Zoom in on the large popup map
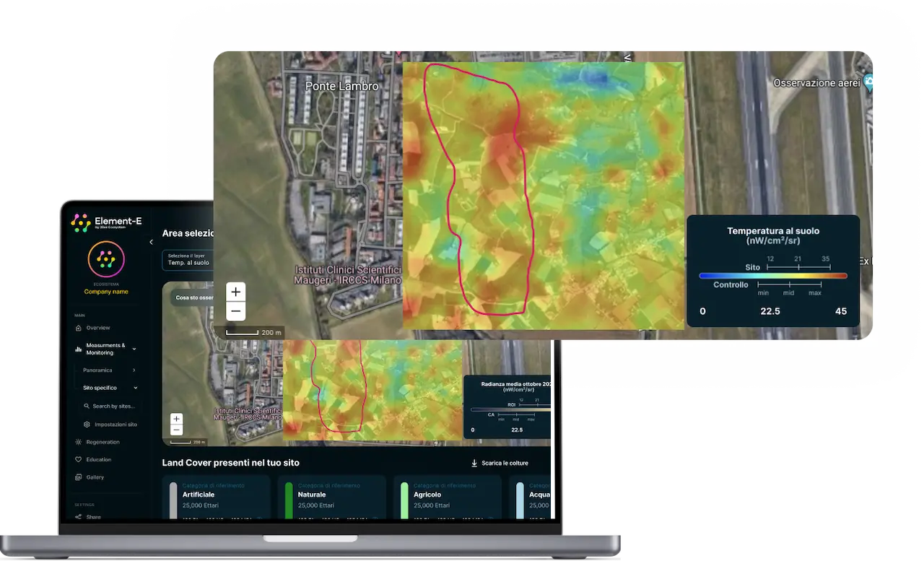Image resolution: width=924 pixels, height=561 pixels. (x=236, y=292)
